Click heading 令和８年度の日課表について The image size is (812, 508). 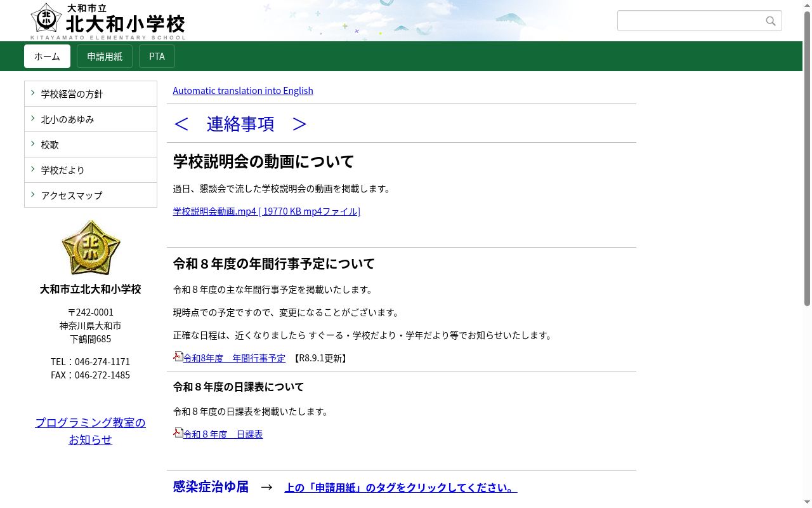(x=239, y=387)
